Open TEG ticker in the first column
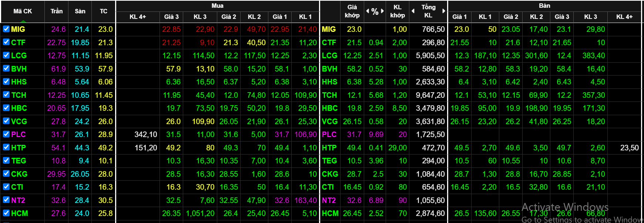This screenshot has height=223, width=644. tap(19, 161)
